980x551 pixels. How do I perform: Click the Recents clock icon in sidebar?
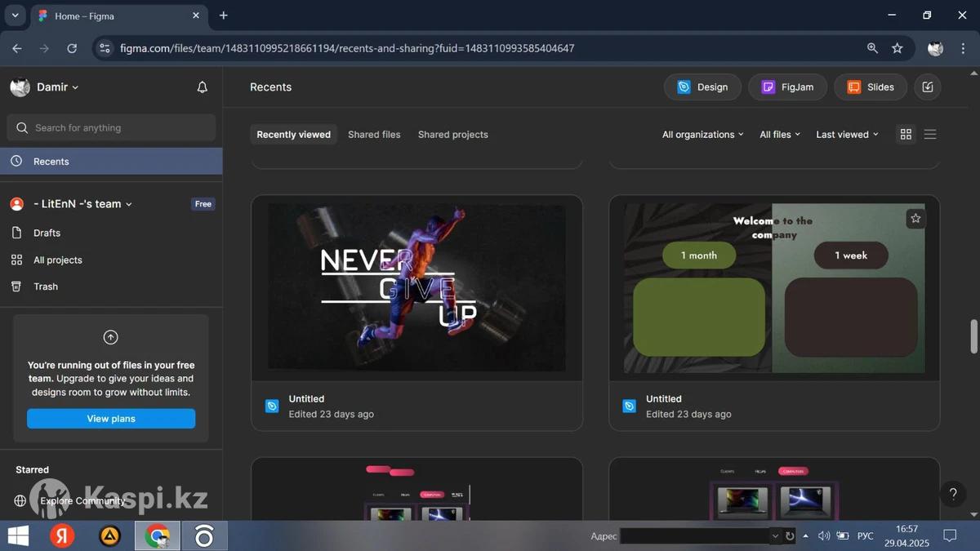click(16, 161)
